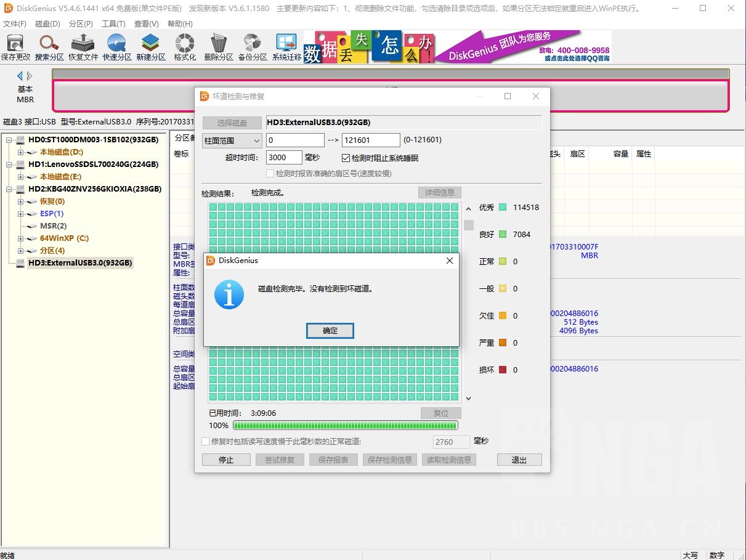Click the 搜索分区 (Search Partitions) toolbar icon
The width and height of the screenshot is (746, 560).
[x=49, y=47]
